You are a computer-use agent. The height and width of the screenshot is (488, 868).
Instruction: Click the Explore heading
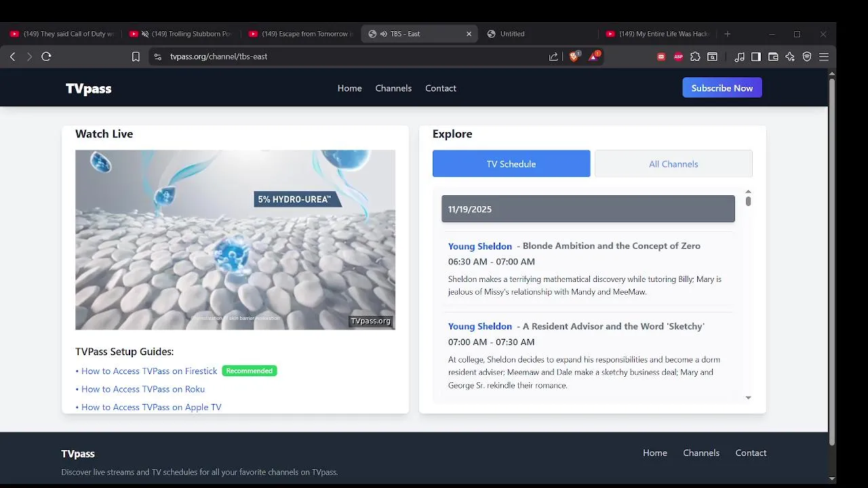pos(452,134)
